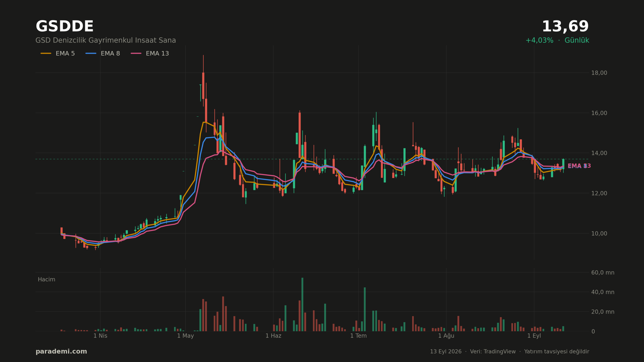This screenshot has width=644, height=362.
Task: Click the 1 Tem date label
Action: 358,336
